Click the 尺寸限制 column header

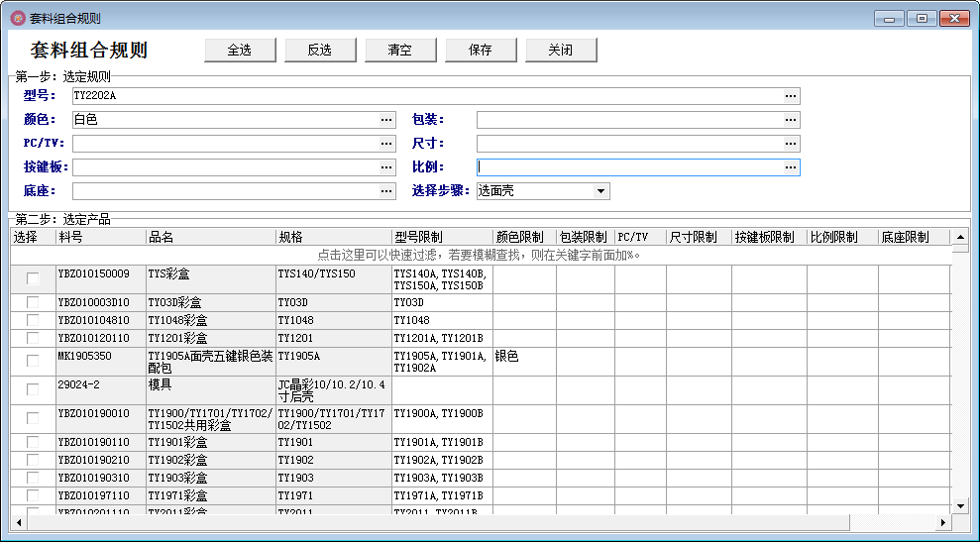pyautogui.click(x=699, y=237)
